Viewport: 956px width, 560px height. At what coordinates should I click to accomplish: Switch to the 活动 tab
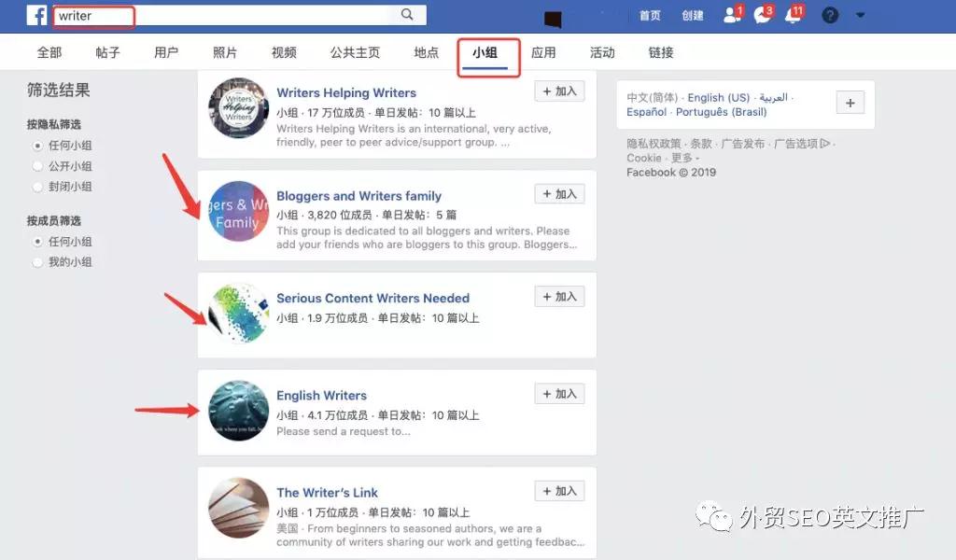coord(602,52)
